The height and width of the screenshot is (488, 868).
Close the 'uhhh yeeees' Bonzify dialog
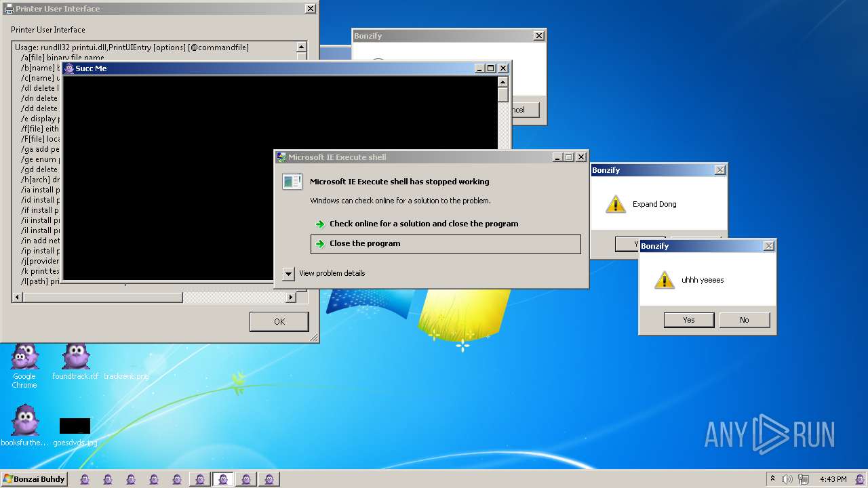(768, 246)
